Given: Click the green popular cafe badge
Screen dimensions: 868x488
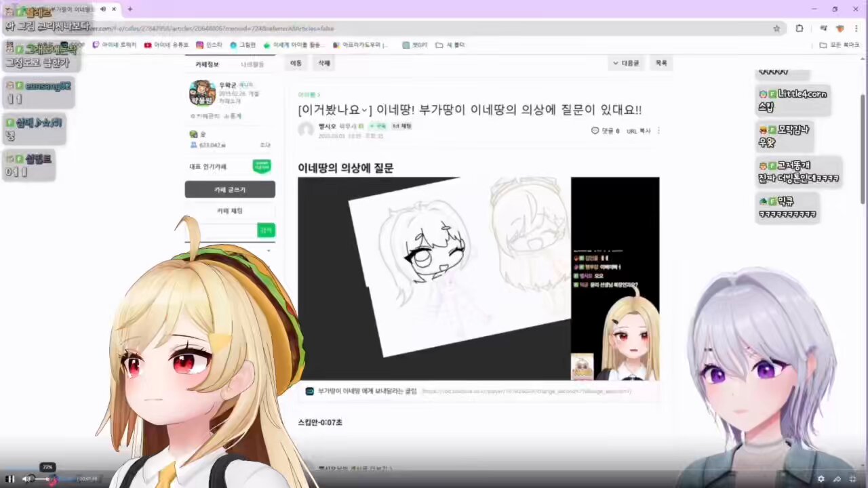Looking at the screenshot, I should pos(262,166).
